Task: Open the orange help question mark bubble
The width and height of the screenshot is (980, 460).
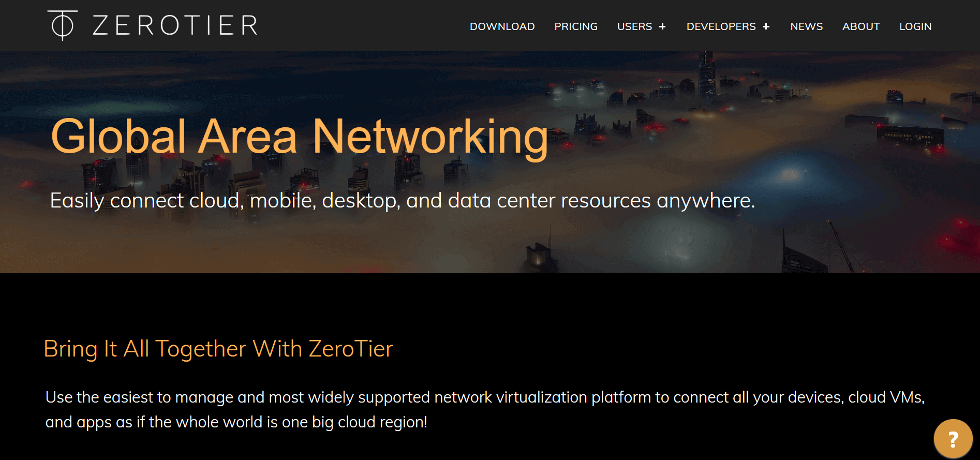Action: coord(953,439)
